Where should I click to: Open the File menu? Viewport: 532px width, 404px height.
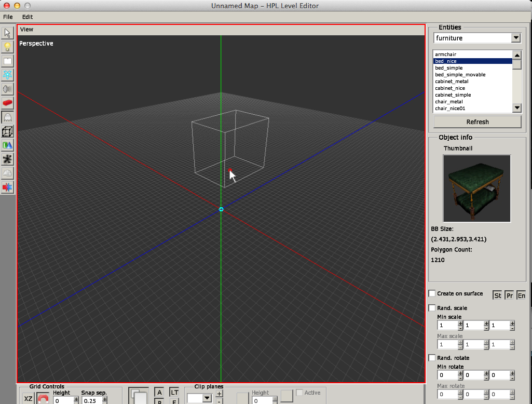coord(8,17)
